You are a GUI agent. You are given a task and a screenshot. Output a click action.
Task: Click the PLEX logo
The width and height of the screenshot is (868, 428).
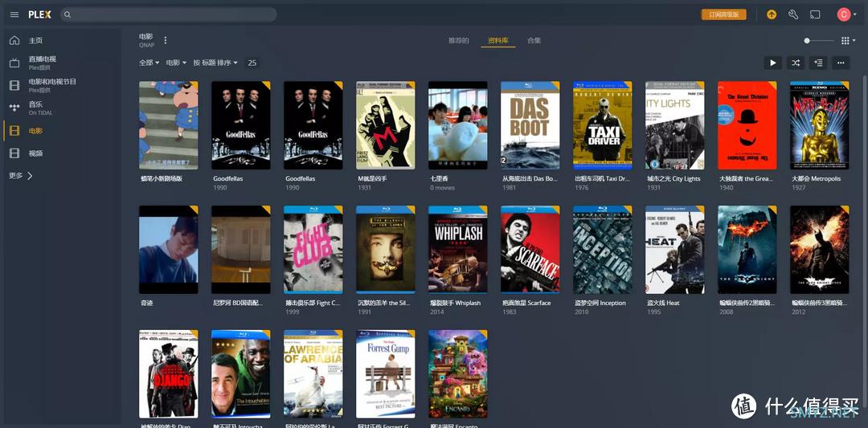pos(40,14)
